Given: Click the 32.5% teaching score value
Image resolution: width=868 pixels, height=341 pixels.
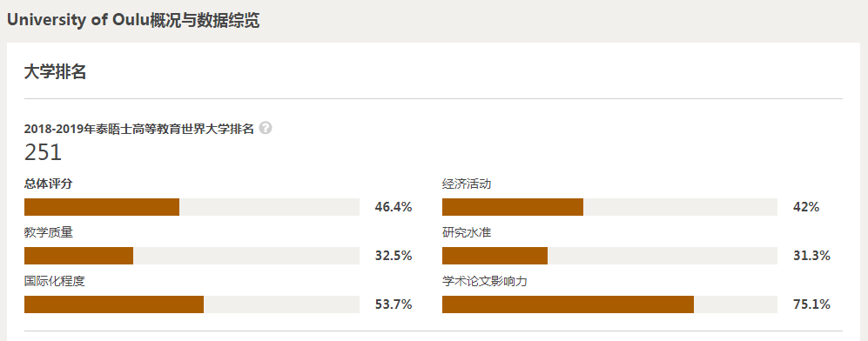Looking at the screenshot, I should tap(394, 256).
